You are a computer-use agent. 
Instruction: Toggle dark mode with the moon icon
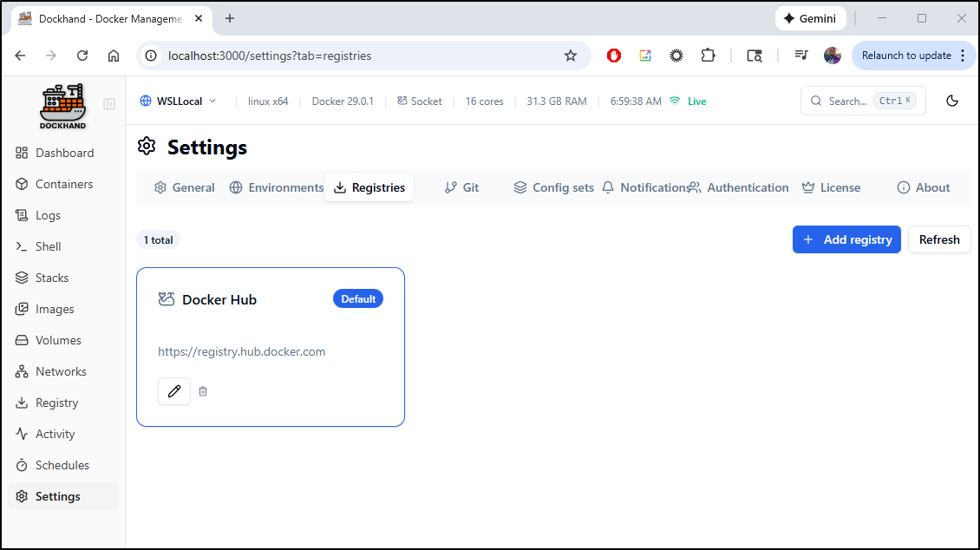pyautogui.click(x=952, y=101)
